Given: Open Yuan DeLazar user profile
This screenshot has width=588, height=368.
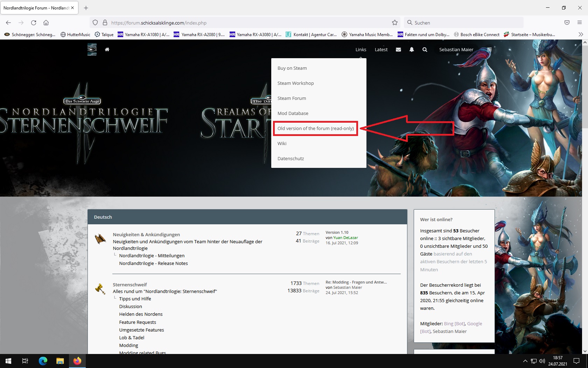Looking at the screenshot, I should tap(345, 238).
